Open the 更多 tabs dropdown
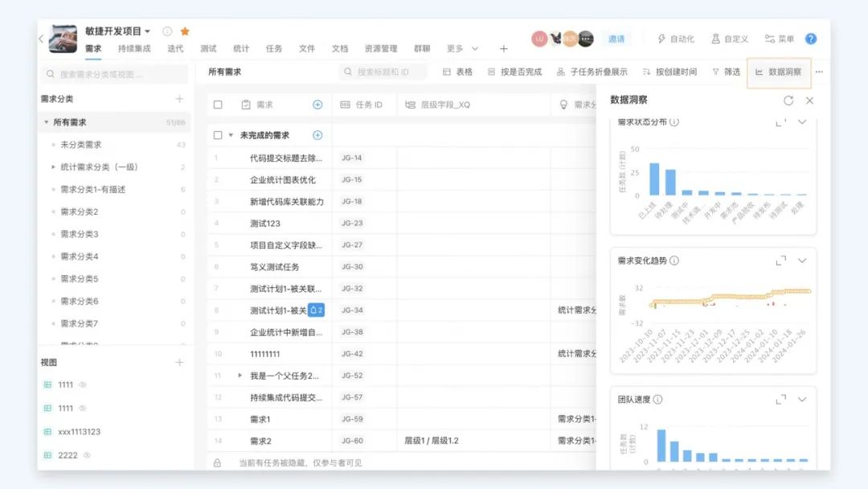868x489 pixels. [x=462, y=49]
